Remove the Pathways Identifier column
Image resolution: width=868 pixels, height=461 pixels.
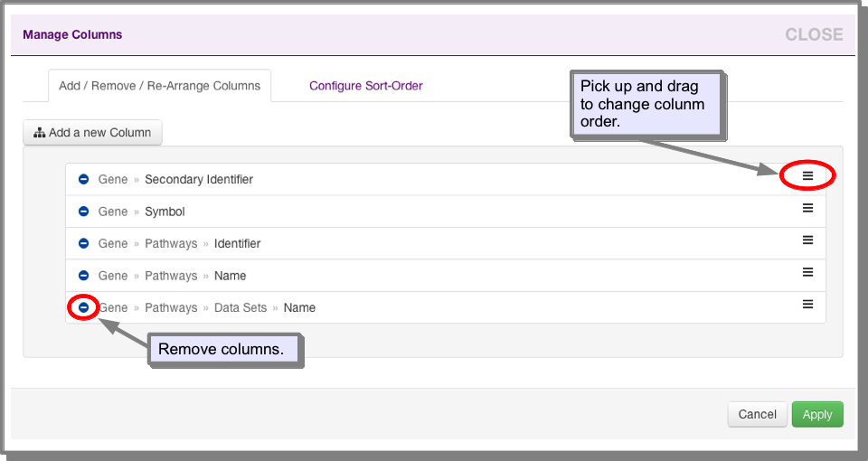(83, 243)
